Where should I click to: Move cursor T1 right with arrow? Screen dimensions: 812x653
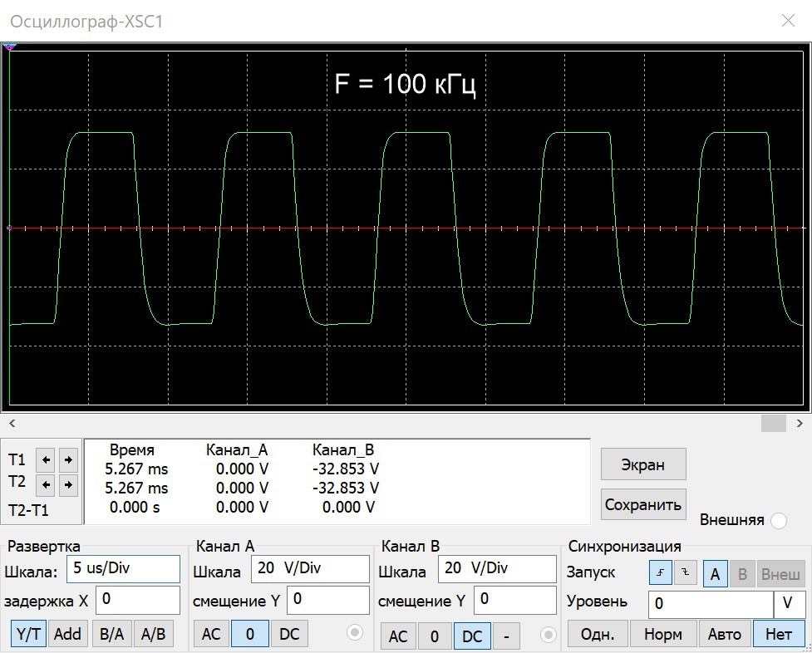coord(68,460)
